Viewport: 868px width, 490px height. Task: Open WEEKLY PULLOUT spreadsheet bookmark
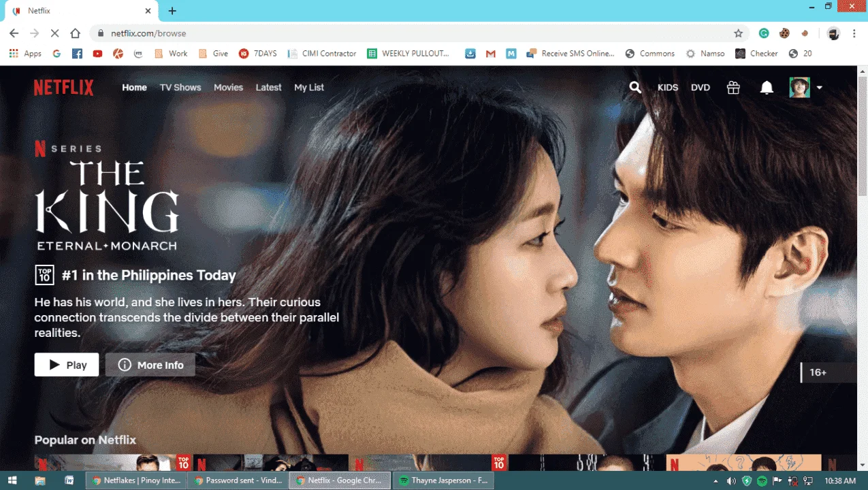[408, 54]
